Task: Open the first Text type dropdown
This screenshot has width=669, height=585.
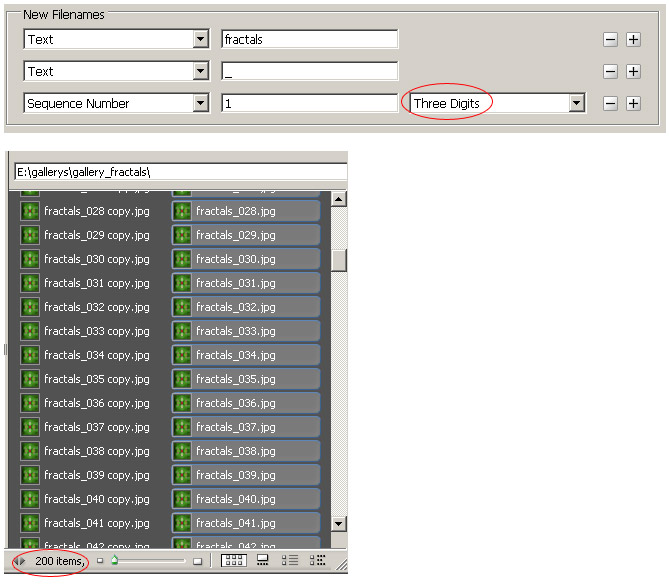Action: (200, 39)
